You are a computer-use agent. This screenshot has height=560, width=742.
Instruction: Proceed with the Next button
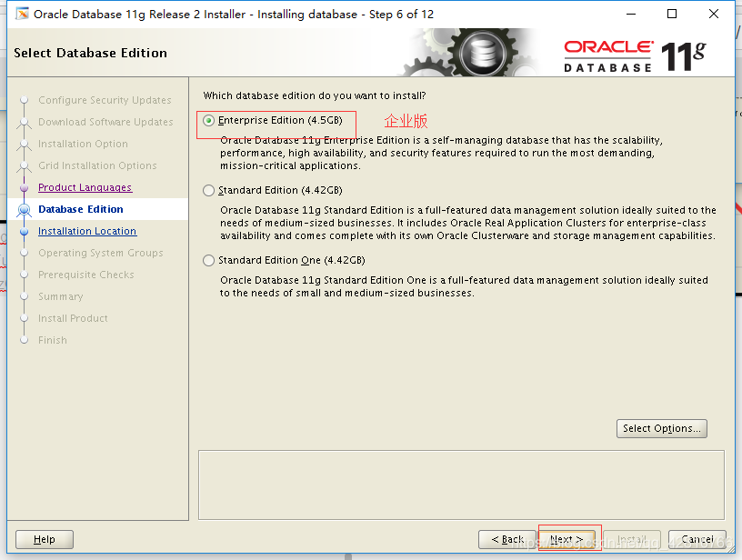(567, 539)
